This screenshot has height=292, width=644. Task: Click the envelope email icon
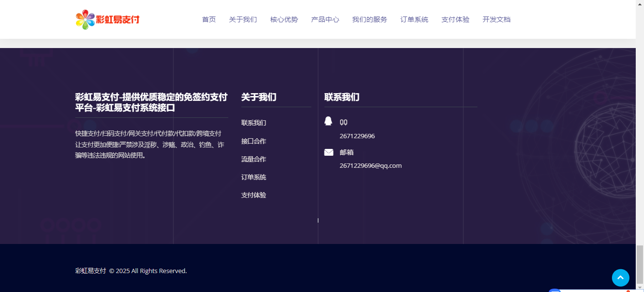coord(329,152)
